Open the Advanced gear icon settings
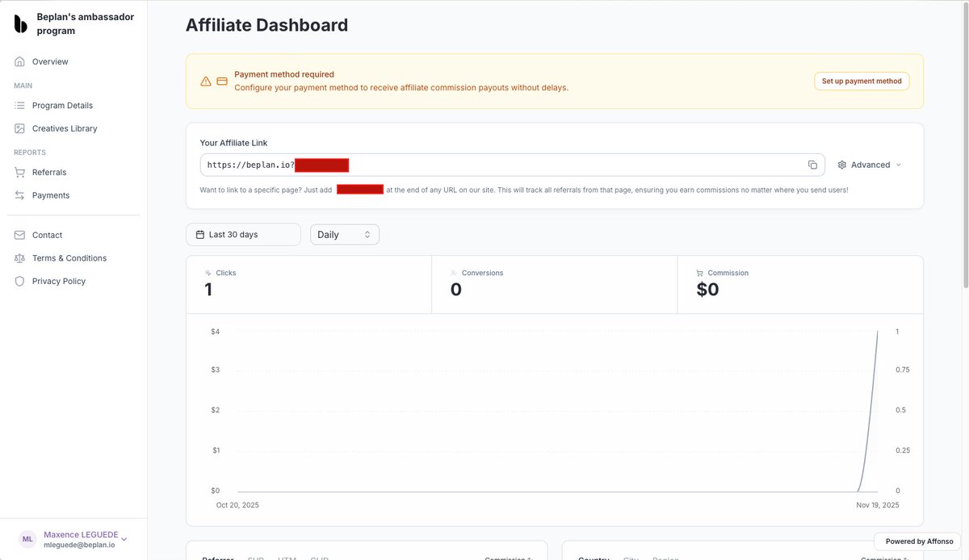The image size is (969, 560). click(842, 164)
